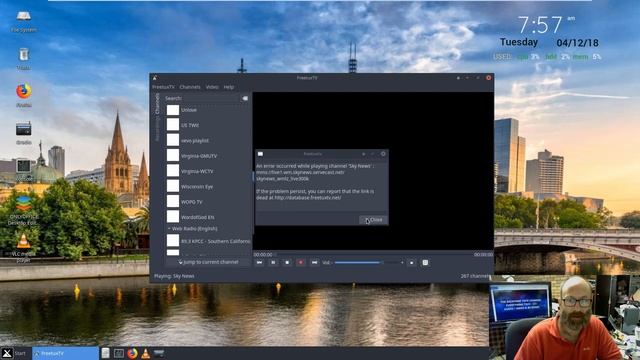Click the pause playback button
This screenshot has width=640, height=360.
pyautogui.click(x=273, y=262)
